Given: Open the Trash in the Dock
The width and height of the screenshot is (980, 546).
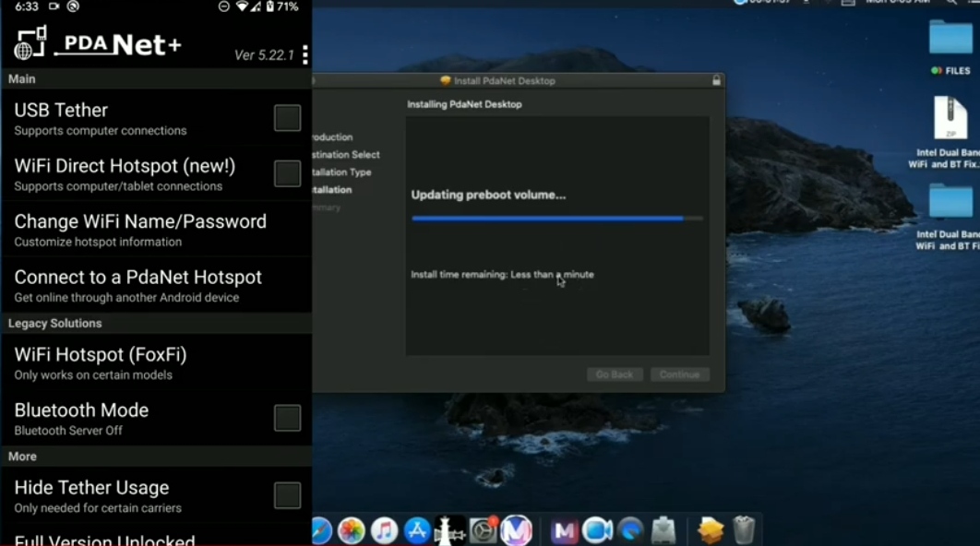Looking at the screenshot, I should point(744,529).
